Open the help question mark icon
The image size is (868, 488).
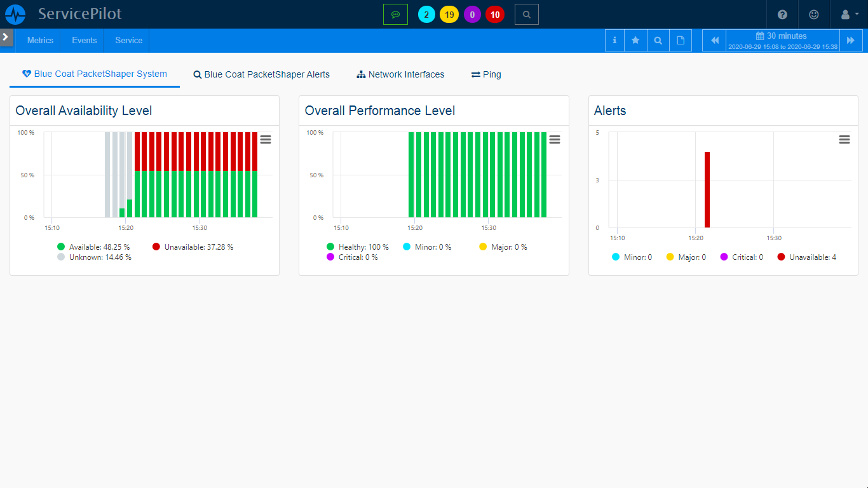tap(782, 15)
